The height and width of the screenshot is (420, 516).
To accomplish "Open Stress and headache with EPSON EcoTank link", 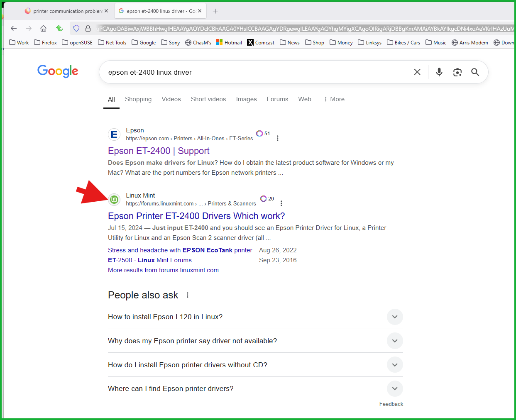I will click(180, 250).
